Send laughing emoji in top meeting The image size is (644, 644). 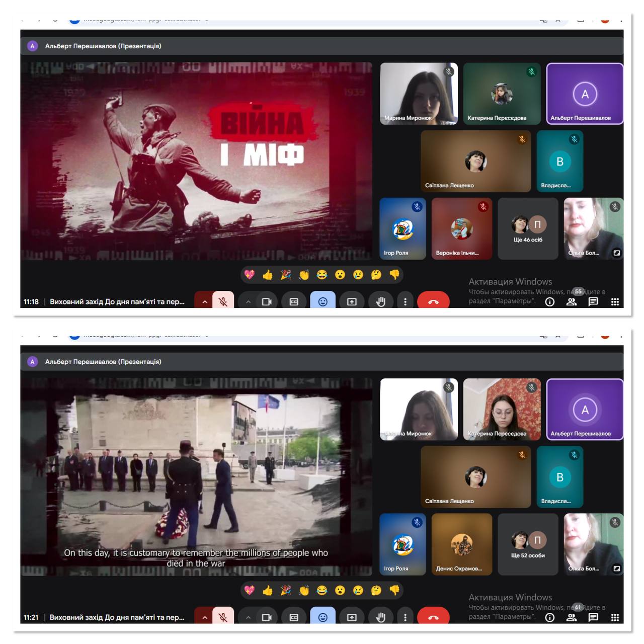pyautogui.click(x=322, y=275)
